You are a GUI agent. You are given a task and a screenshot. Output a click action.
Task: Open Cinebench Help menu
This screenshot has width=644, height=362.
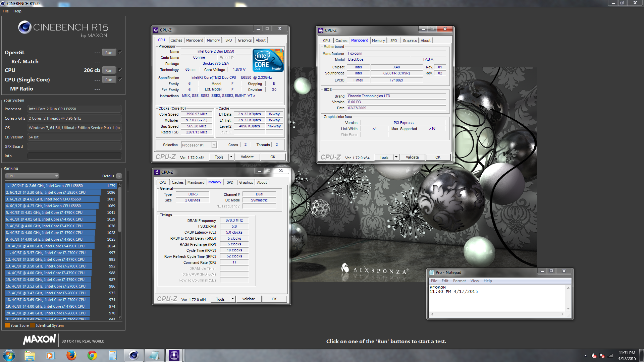pos(17,11)
